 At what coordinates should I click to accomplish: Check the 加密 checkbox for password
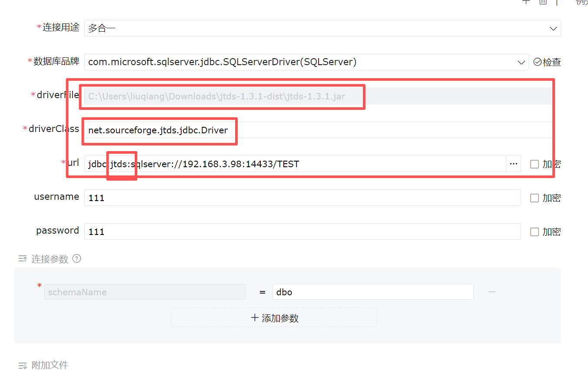(x=535, y=232)
